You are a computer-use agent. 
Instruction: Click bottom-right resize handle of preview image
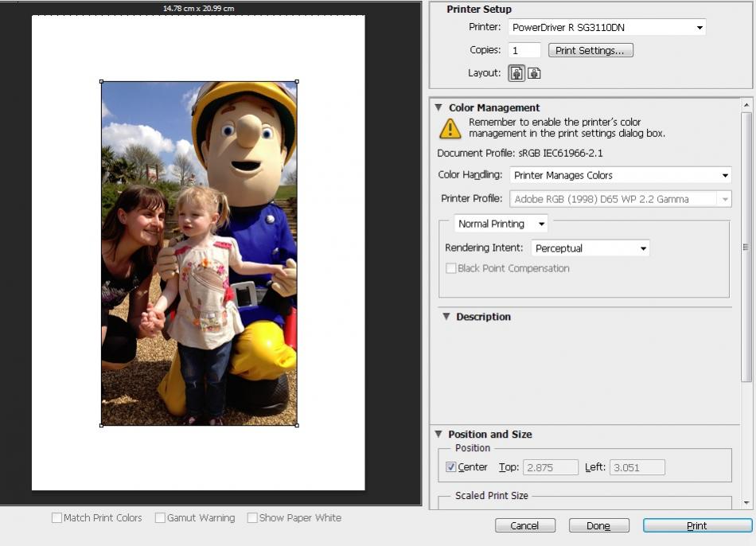(x=297, y=425)
